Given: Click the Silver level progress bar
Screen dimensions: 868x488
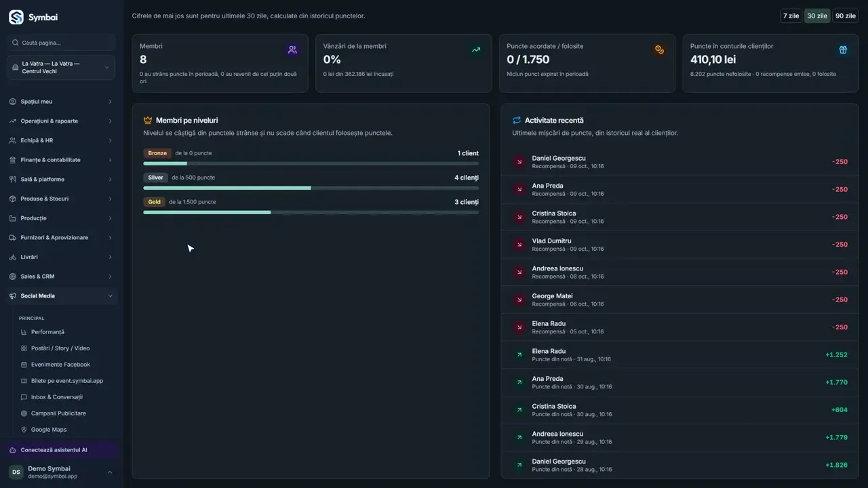Looking at the screenshot, I should (311, 188).
